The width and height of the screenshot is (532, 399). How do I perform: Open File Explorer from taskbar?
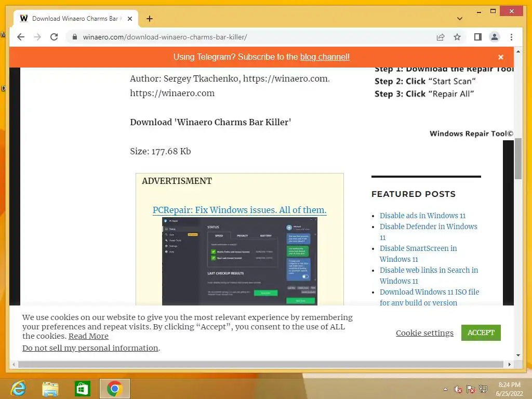click(x=50, y=389)
